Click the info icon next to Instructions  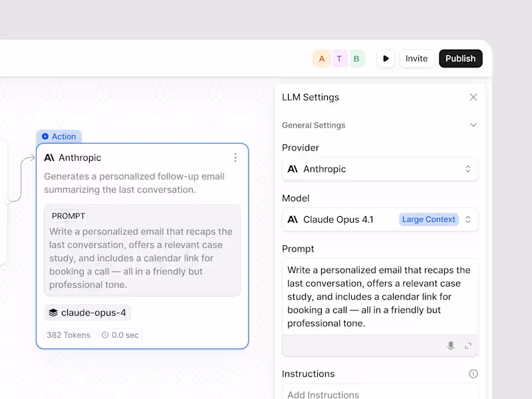tap(473, 374)
